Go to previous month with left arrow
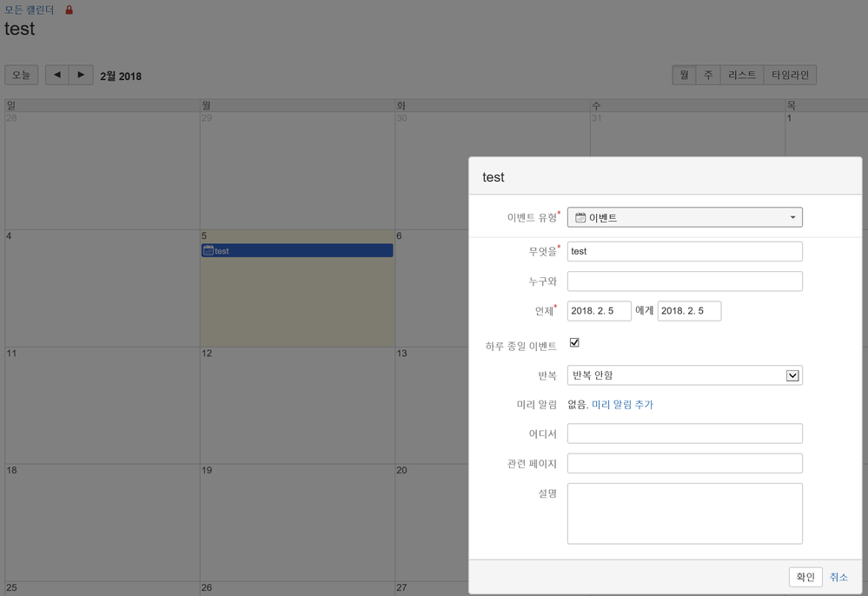 pos(57,75)
